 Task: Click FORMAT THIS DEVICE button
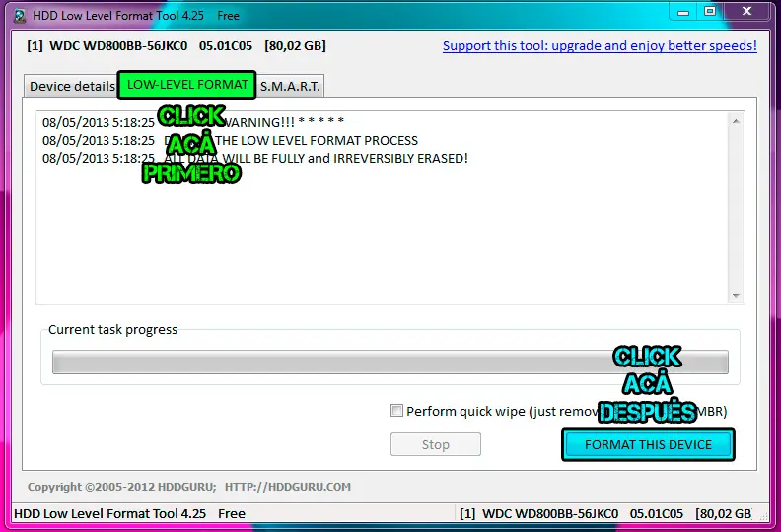tap(648, 444)
